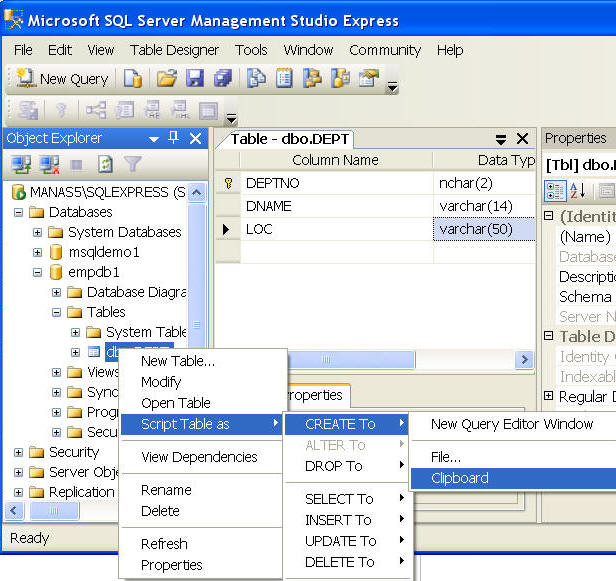The height and width of the screenshot is (581, 616).
Task: Expand the msqldemo1 database node
Action: [x=37, y=252]
